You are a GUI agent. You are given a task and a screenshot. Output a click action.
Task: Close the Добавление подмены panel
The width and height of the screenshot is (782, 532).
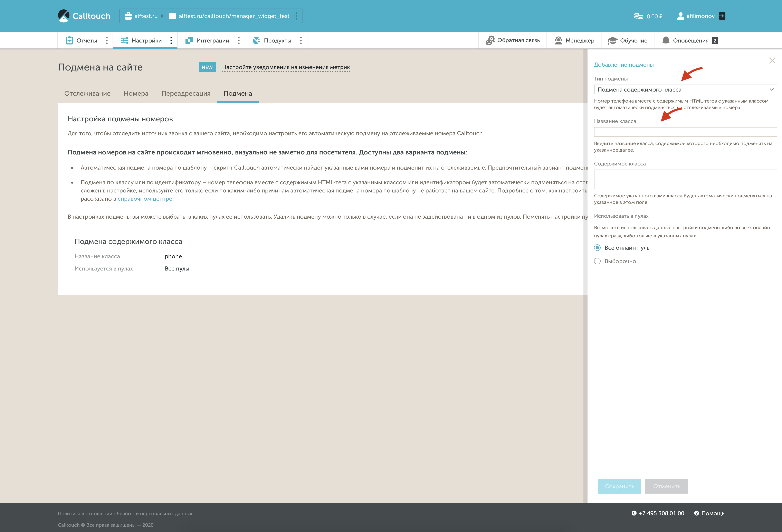click(772, 60)
